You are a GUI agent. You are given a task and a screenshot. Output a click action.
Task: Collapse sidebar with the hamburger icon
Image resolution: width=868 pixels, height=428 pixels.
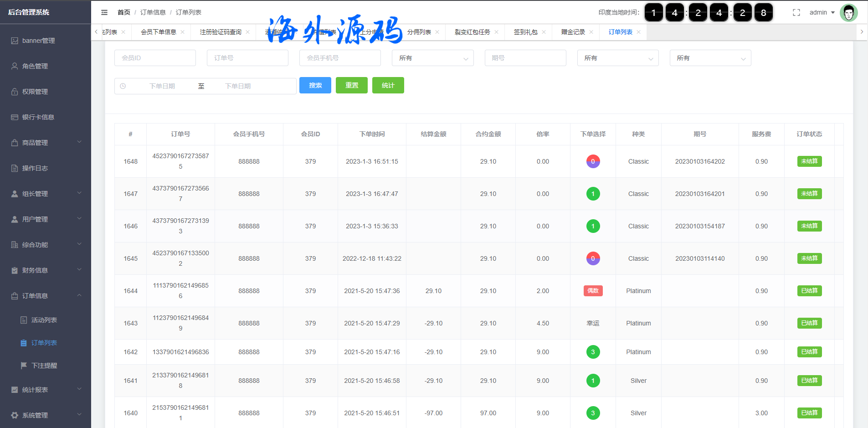coord(104,12)
